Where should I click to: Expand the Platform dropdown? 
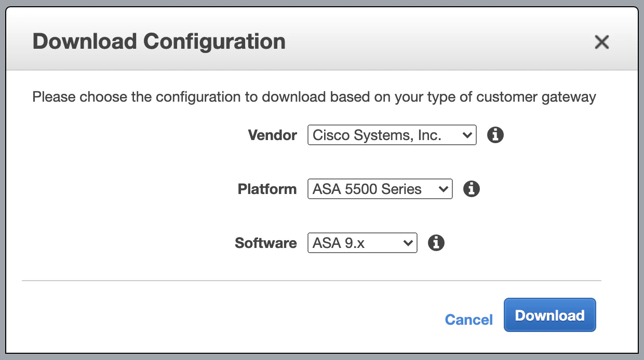point(380,189)
